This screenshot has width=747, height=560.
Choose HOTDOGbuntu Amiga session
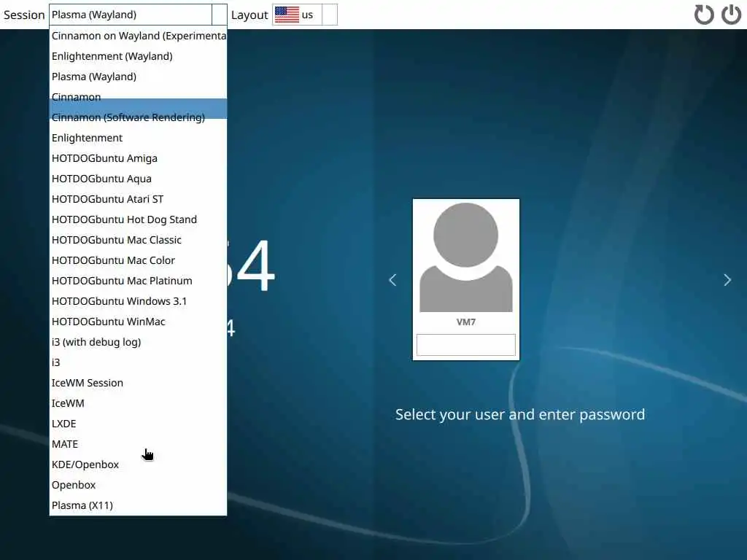click(138, 158)
